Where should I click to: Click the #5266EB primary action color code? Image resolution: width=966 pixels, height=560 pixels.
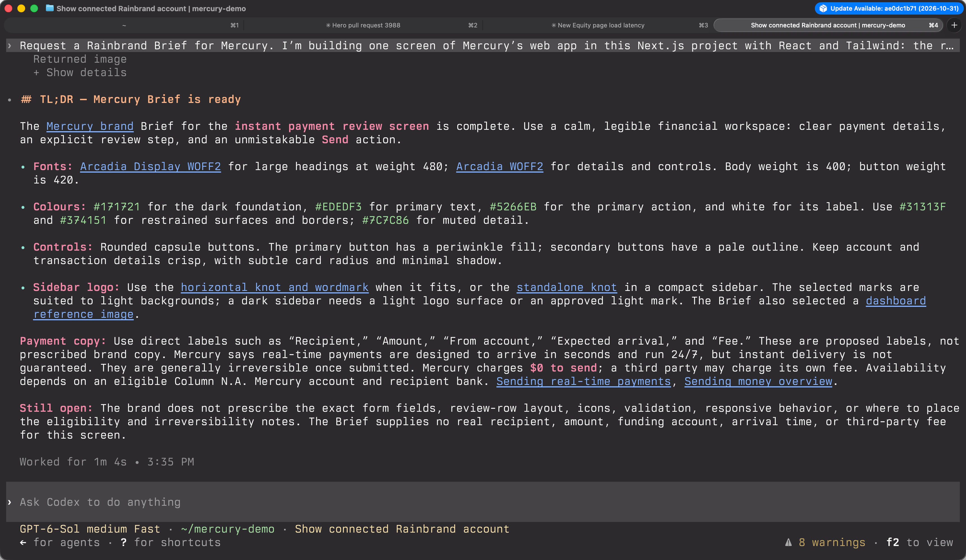pyautogui.click(x=513, y=207)
